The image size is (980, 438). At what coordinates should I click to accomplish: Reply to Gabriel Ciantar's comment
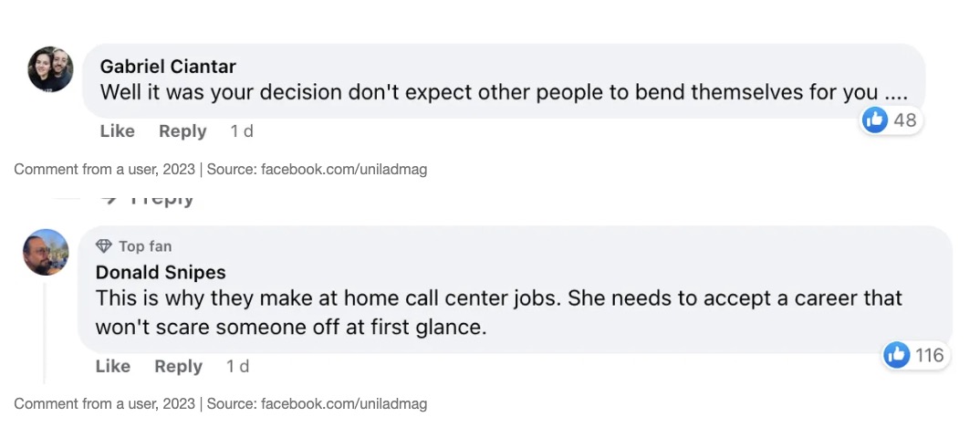(x=182, y=131)
